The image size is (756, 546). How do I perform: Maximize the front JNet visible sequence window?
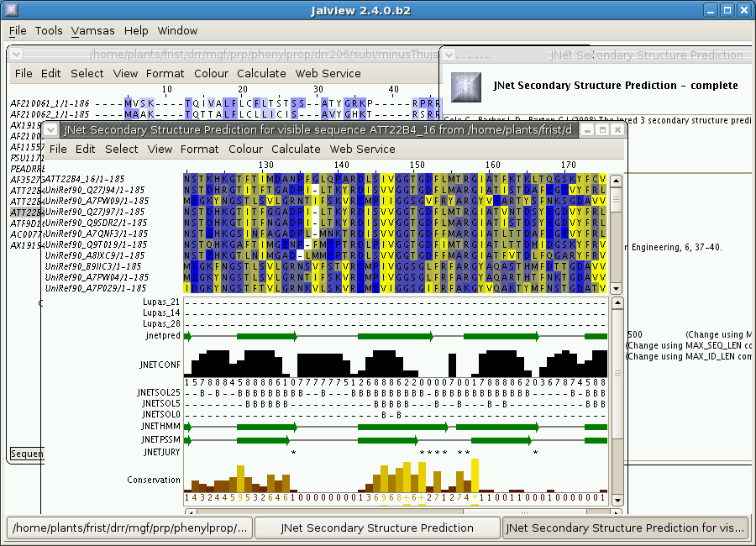coord(602,129)
